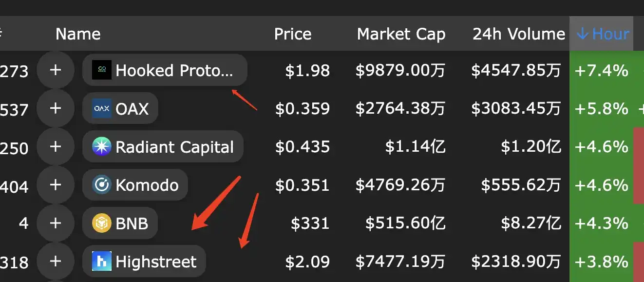The height and width of the screenshot is (282, 644).
Task: Open the Highstreet coin page link
Action: pos(156,262)
